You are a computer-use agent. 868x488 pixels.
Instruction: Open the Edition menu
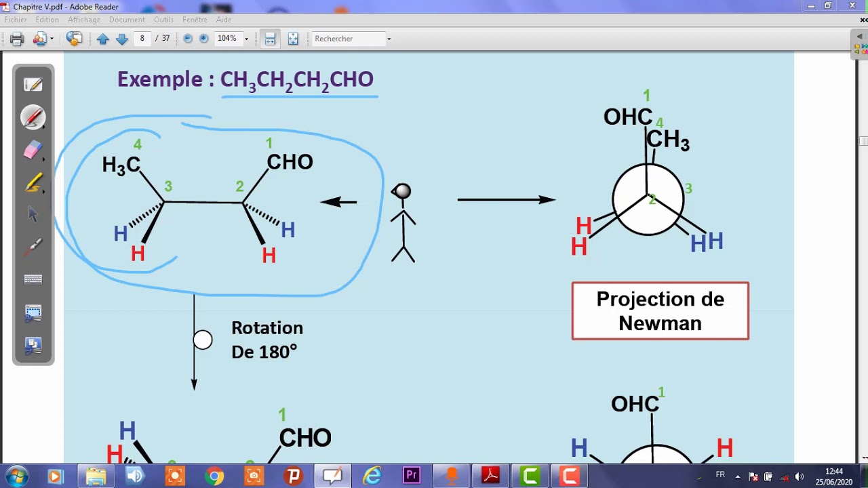[47, 20]
